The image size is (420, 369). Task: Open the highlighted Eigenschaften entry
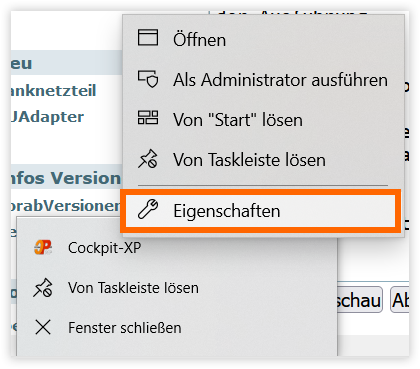pyautogui.click(x=261, y=211)
